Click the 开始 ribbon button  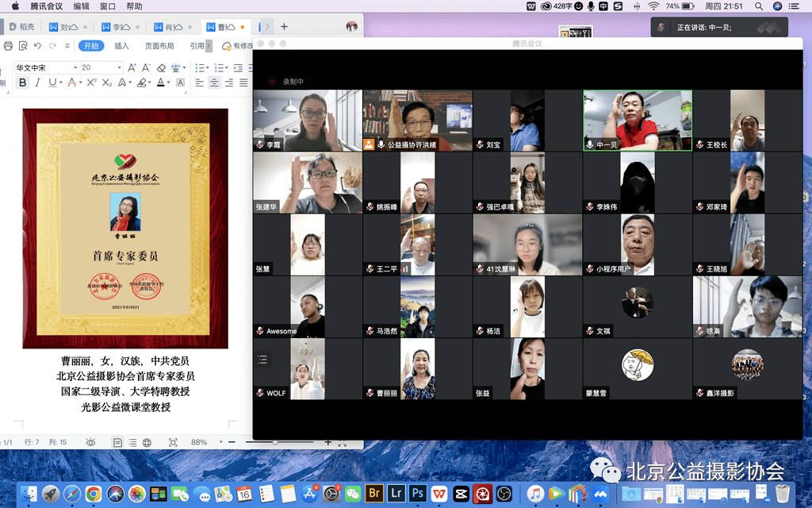[x=92, y=46]
